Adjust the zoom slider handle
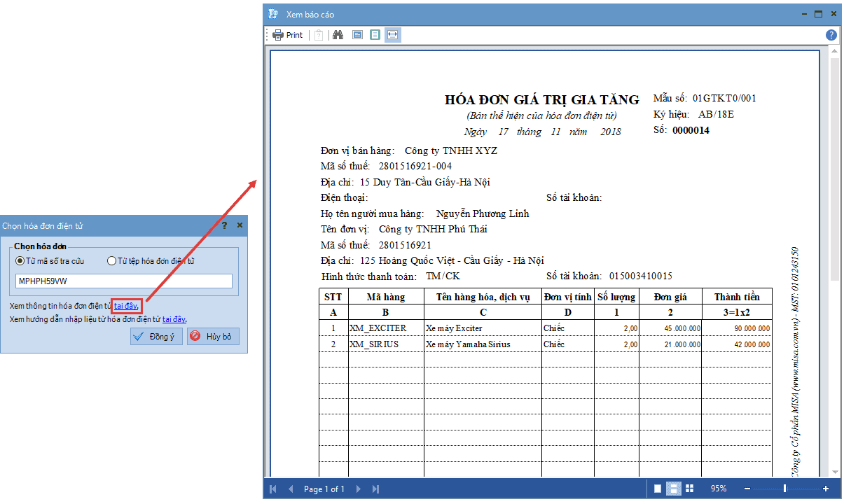This screenshot has height=504, width=844. (x=784, y=489)
